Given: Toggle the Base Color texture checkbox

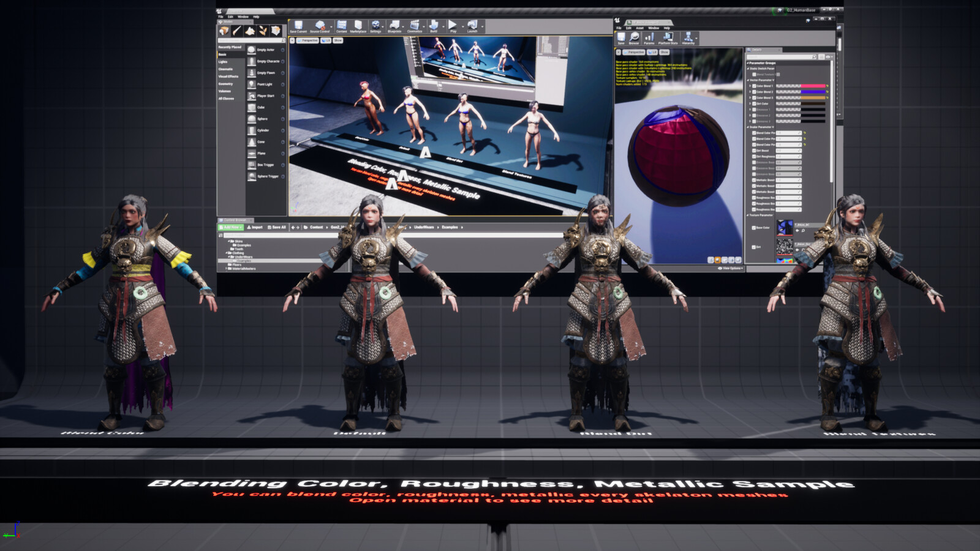Looking at the screenshot, I should coord(753,228).
